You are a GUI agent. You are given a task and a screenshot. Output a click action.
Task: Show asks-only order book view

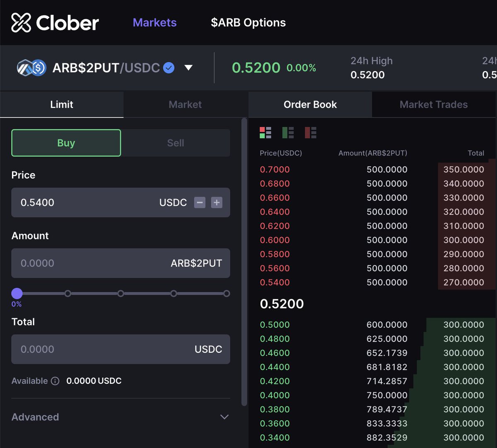pos(311,132)
